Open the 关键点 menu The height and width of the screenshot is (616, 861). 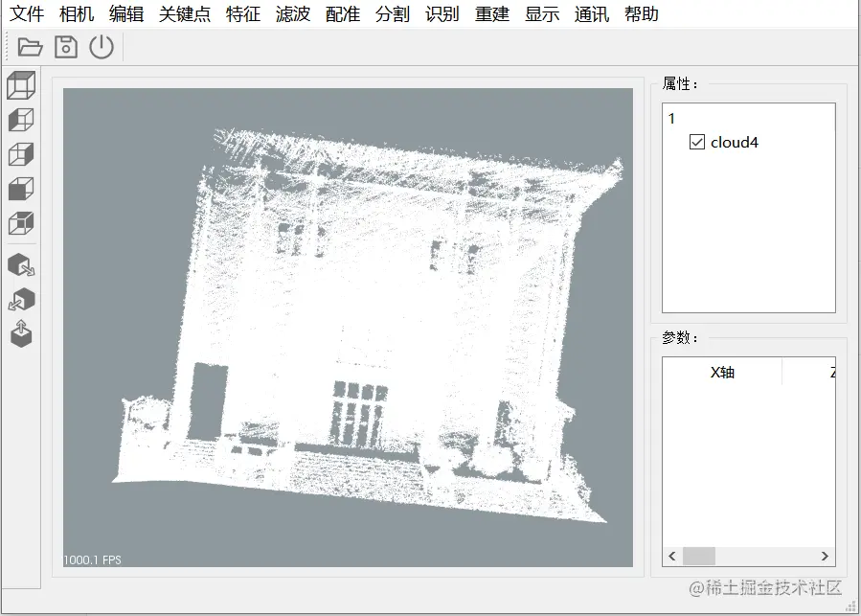185,13
